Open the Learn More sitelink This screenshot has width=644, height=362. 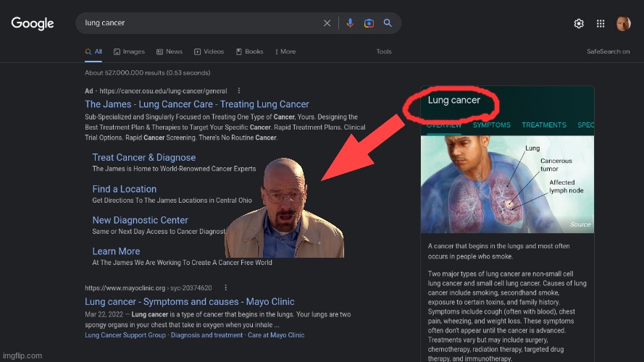[116, 251]
